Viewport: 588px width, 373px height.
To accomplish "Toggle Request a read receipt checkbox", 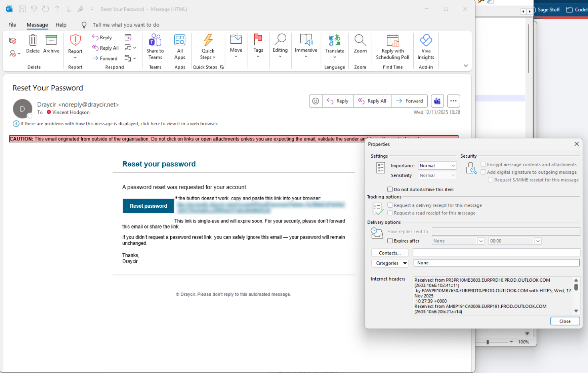I will pyautogui.click(x=390, y=213).
